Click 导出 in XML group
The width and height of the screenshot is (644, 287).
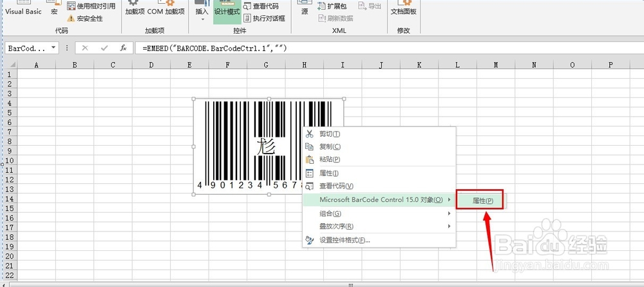[370, 6]
